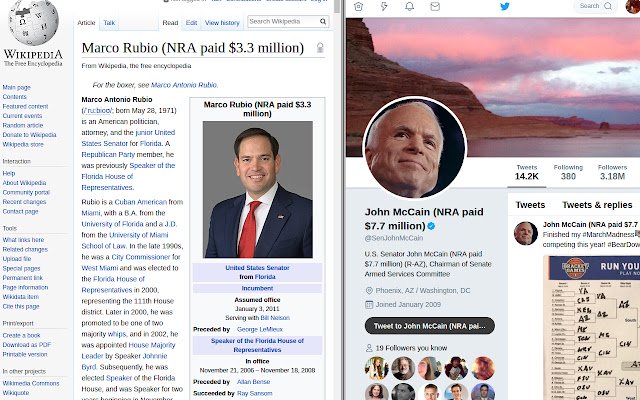
Task: Click Marco Rubio infobox portrait photo
Action: (258, 189)
